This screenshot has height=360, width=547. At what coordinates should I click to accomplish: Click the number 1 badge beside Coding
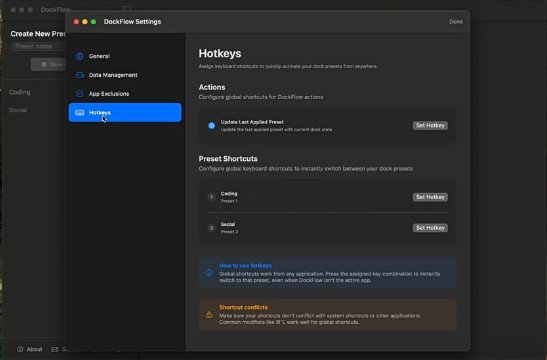pos(211,197)
